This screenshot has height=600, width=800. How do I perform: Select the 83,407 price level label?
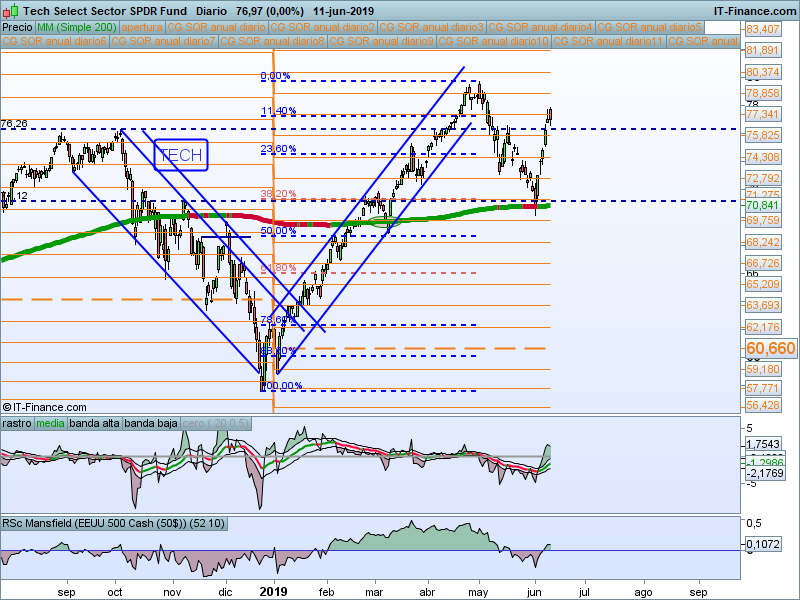[763, 29]
